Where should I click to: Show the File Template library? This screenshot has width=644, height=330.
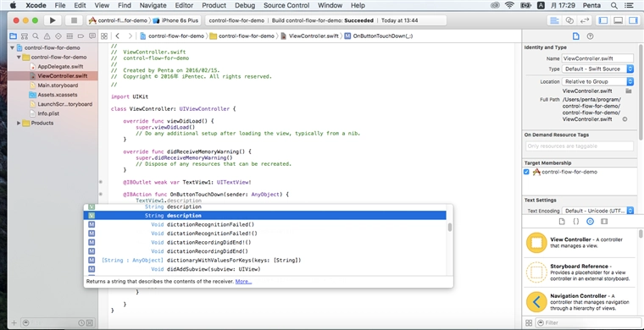[x=562, y=222]
